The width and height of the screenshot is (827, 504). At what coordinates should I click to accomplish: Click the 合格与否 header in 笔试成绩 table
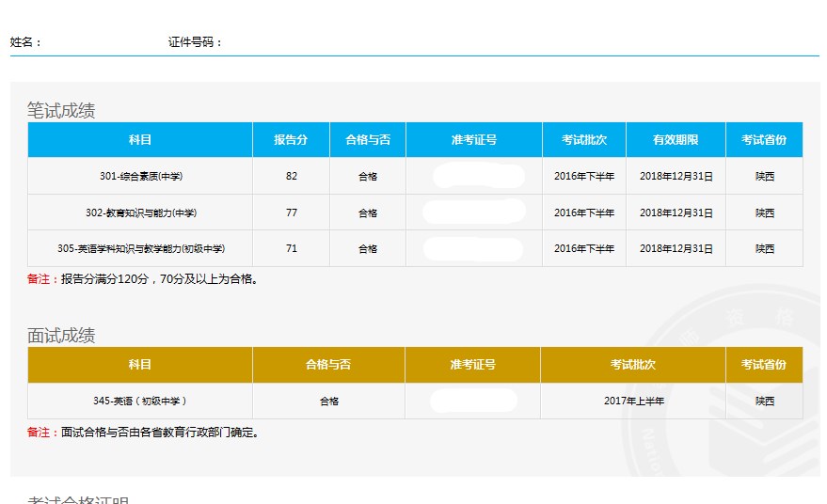(x=368, y=140)
